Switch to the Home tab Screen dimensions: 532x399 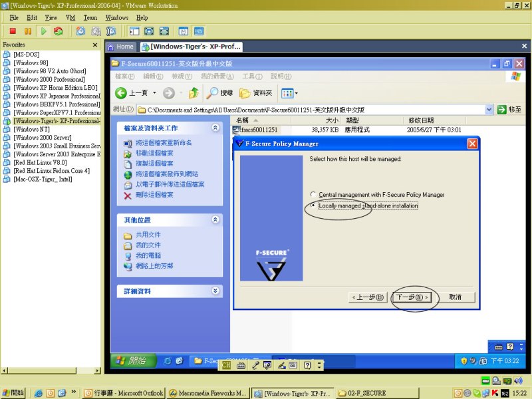pyautogui.click(x=122, y=47)
